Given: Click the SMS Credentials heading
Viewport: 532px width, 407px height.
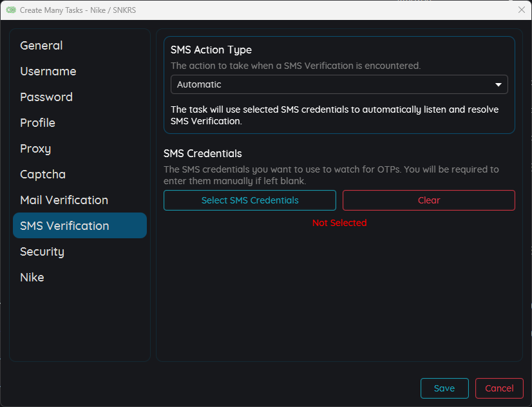Looking at the screenshot, I should point(202,154).
